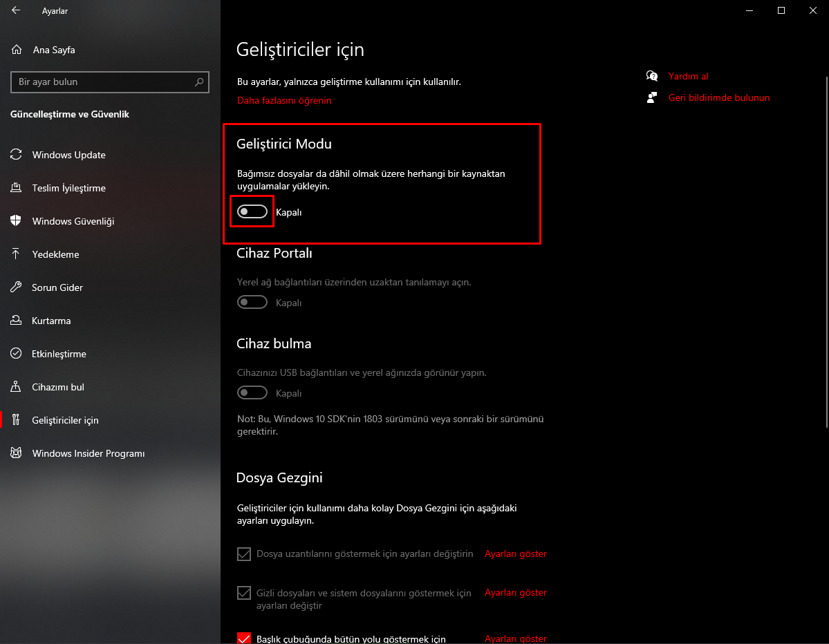Open Windows Update section
This screenshot has height=644, width=829.
click(110, 155)
